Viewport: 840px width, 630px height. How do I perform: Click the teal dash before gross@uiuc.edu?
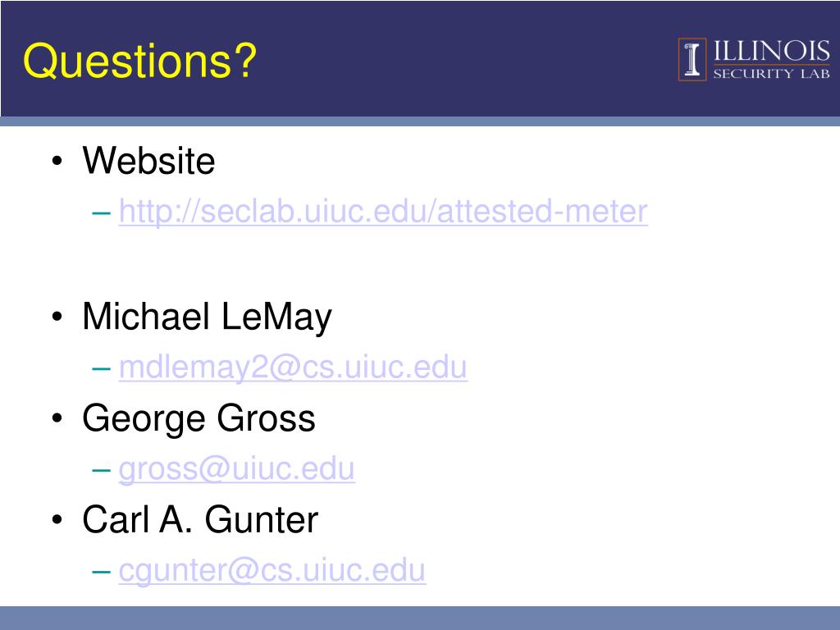[x=101, y=470]
